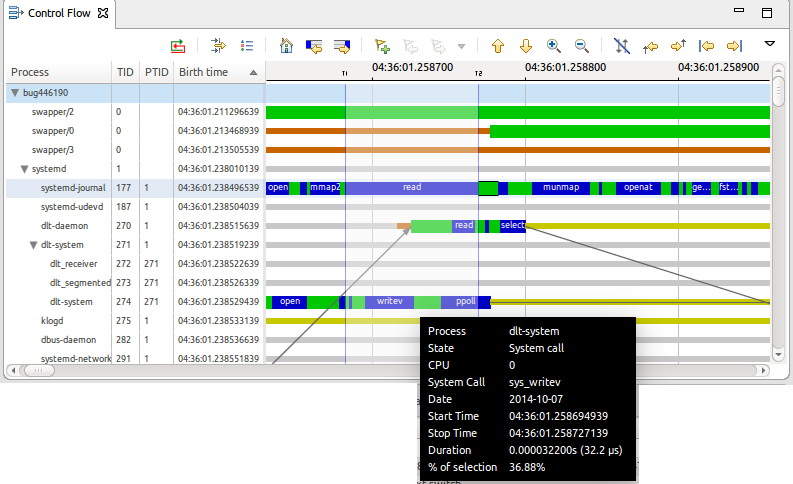
Task: Follow CPU forward arrow icon
Action: pos(677,46)
